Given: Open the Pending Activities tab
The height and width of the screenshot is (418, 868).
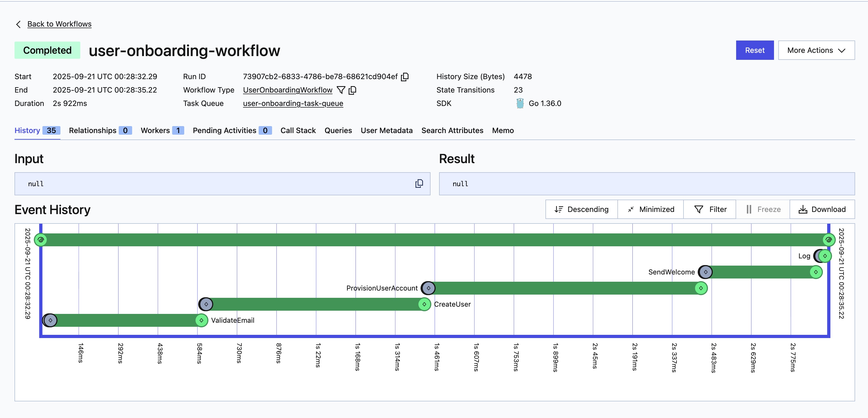Looking at the screenshot, I should 232,131.
